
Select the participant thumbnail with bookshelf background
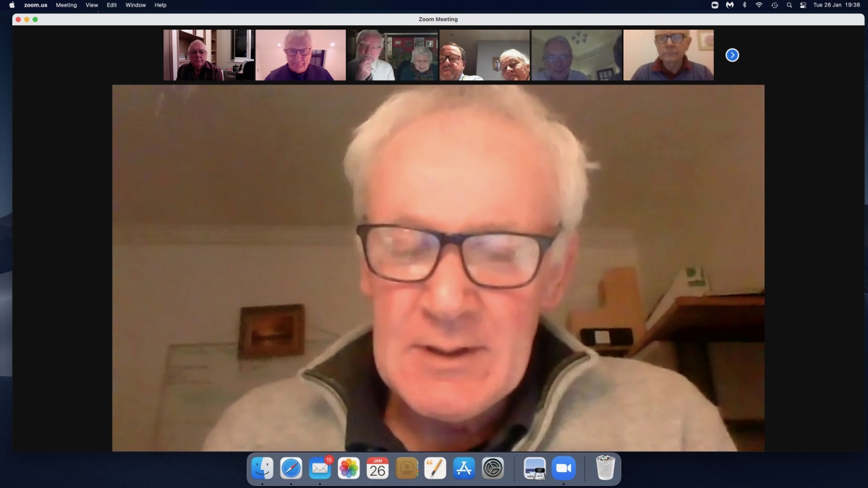pyautogui.click(x=208, y=55)
